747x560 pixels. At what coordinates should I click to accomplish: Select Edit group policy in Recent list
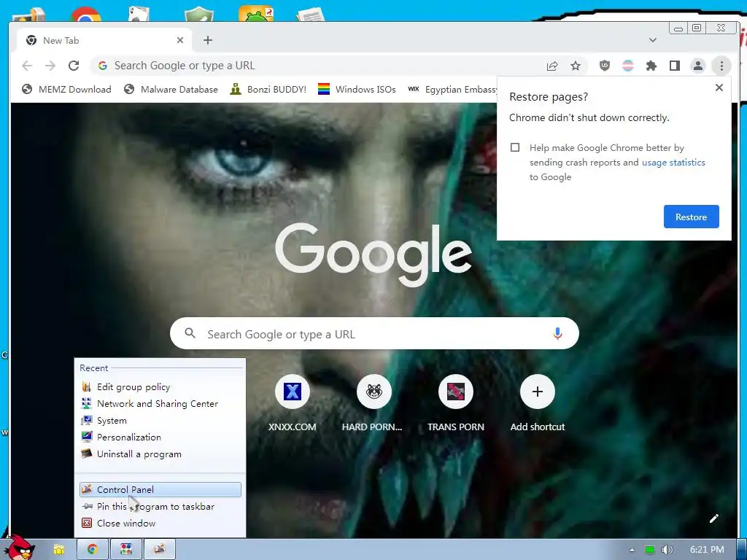click(160, 386)
